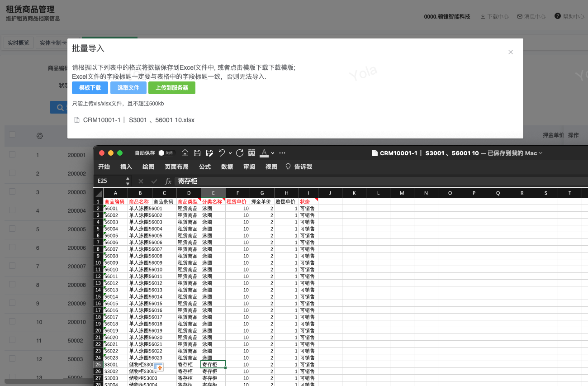Image resolution: width=588 pixels, height=386 pixels.
Task: Open the 插入 ribbon tab
Action: coord(126,167)
